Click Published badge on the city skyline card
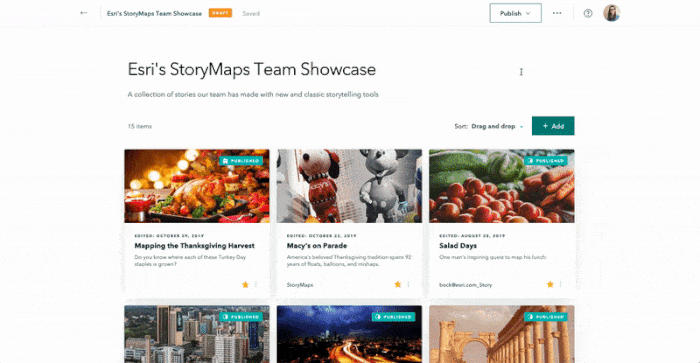Image resolution: width=700 pixels, height=363 pixels. [241, 317]
